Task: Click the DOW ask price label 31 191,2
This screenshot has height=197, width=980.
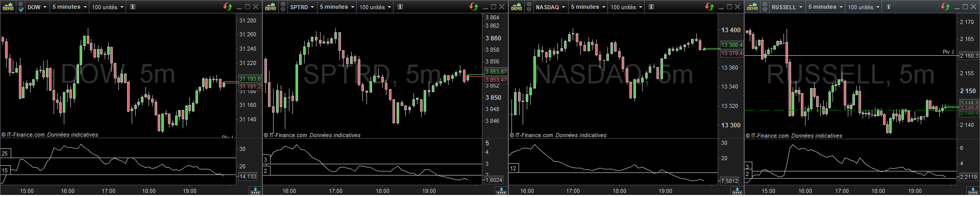Action: pyautogui.click(x=250, y=86)
